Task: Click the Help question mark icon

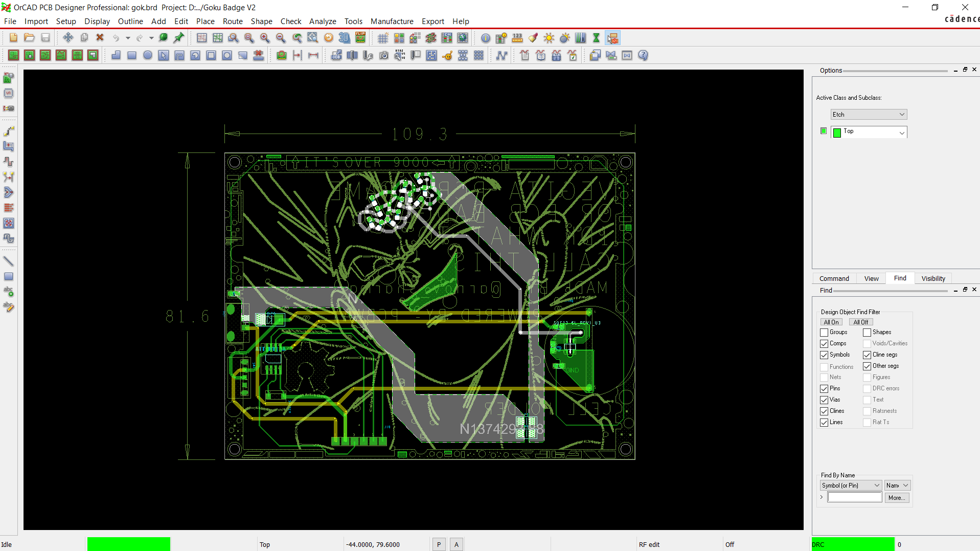Action: (643, 55)
